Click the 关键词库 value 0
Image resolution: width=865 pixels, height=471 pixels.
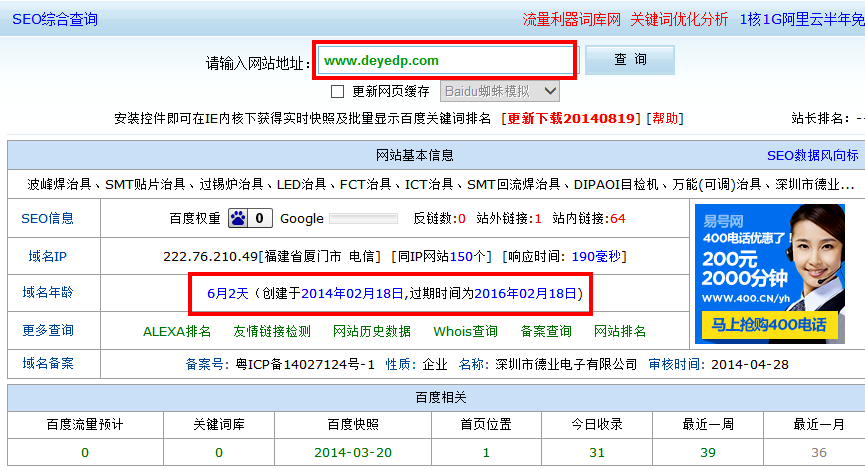(x=219, y=453)
